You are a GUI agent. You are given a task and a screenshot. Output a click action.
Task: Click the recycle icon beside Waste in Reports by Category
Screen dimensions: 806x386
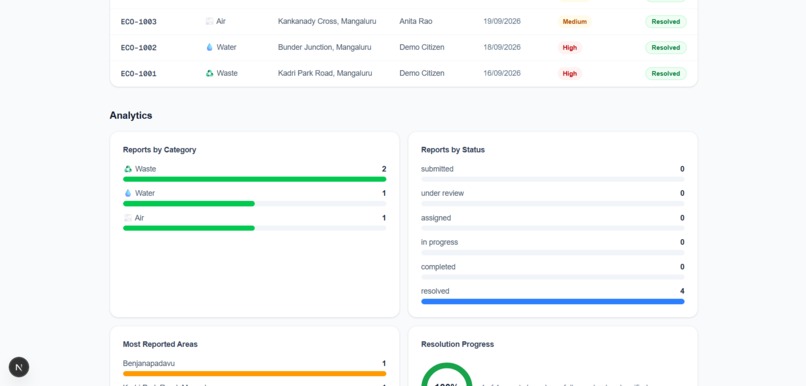point(128,169)
